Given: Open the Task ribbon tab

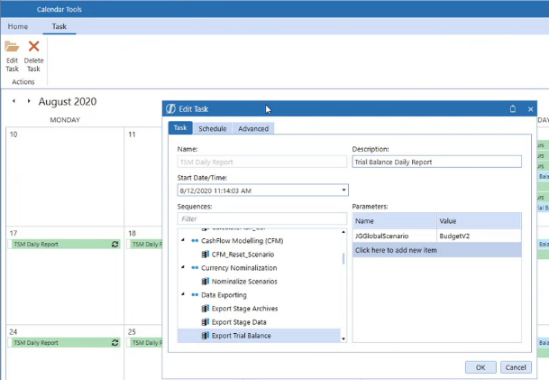Looking at the screenshot, I should coord(59,26).
